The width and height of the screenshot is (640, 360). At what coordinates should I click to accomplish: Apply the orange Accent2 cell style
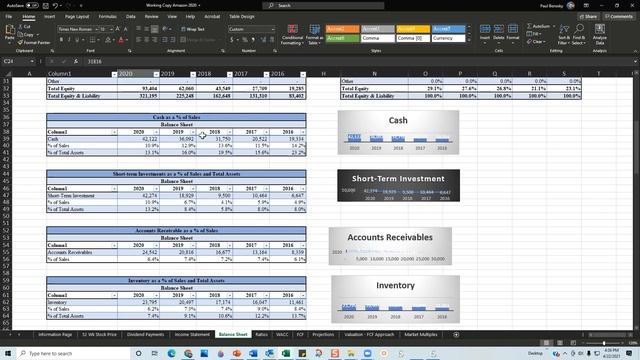click(342, 29)
